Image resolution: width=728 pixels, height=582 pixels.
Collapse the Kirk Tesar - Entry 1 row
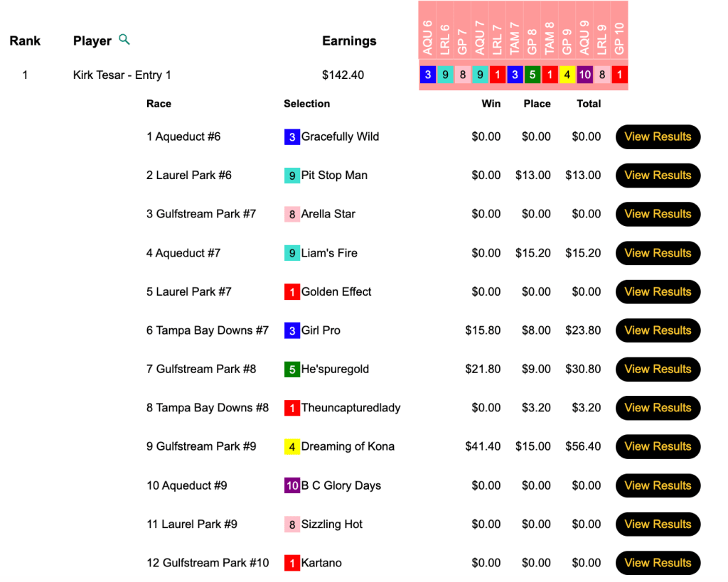pos(122,75)
